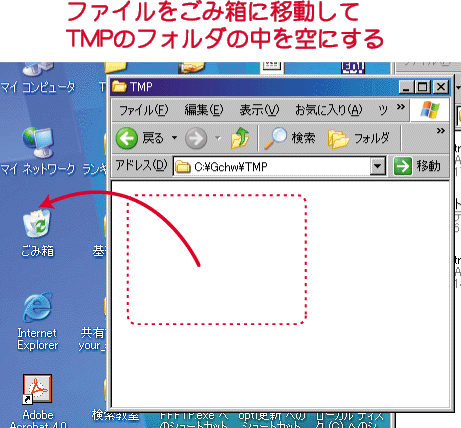Select the My Network (マイ ネットワーク) icon
The image size is (461, 428).
(x=37, y=151)
